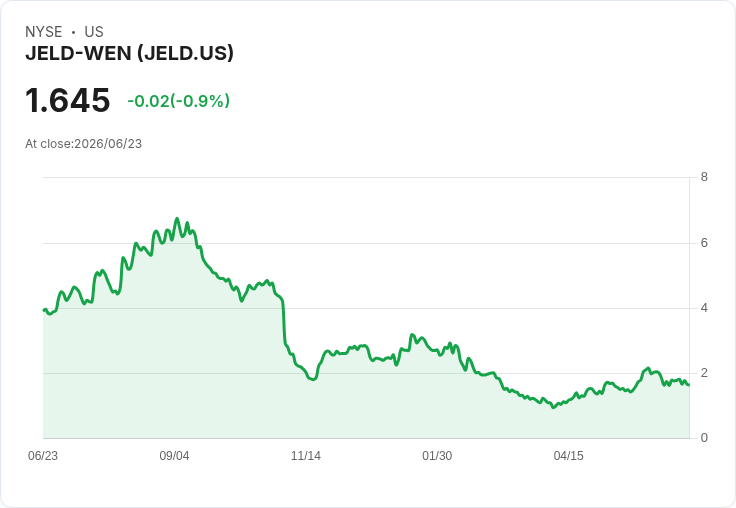Click the -0.02(-0.9%) change value
Screen dimensions: 736x508
click(x=178, y=101)
